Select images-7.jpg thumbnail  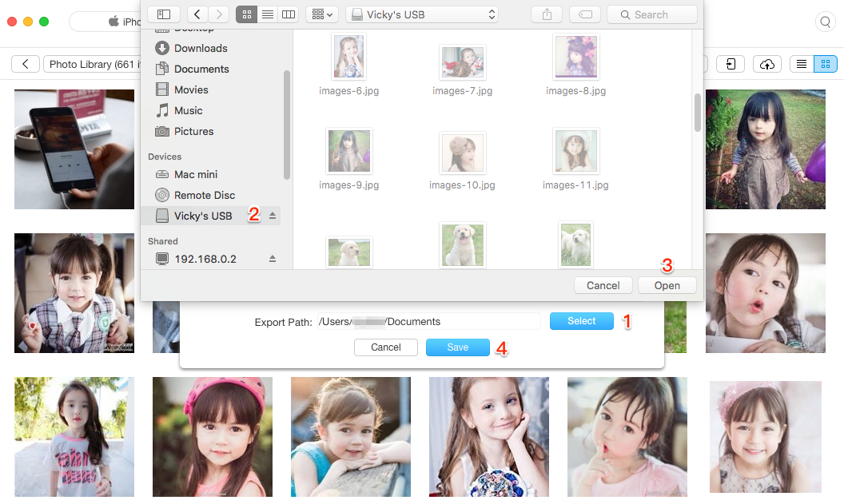point(463,62)
